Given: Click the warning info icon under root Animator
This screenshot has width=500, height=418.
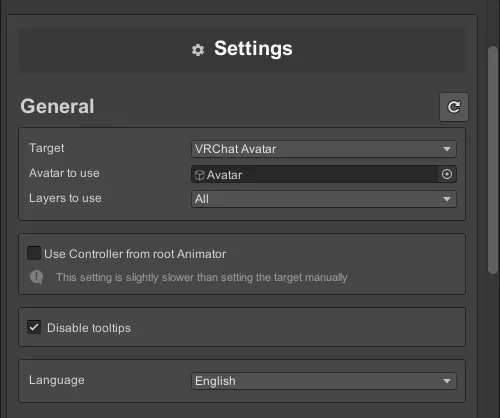Looking at the screenshot, I should tap(37, 277).
